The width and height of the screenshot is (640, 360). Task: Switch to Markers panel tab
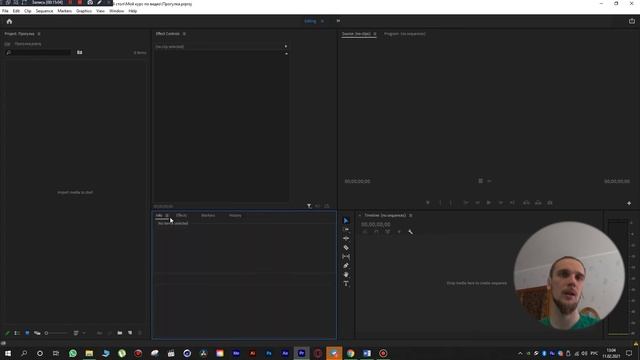[208, 216]
